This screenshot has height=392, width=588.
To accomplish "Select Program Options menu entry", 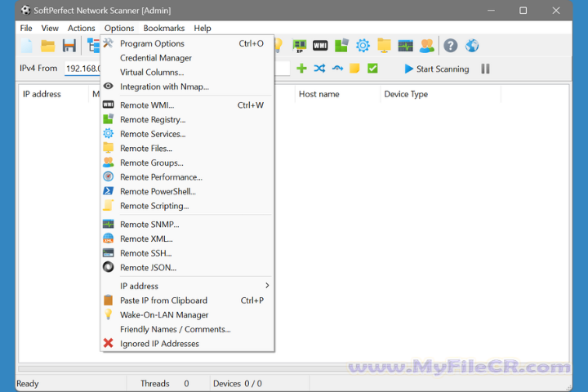I will tap(187, 43).
